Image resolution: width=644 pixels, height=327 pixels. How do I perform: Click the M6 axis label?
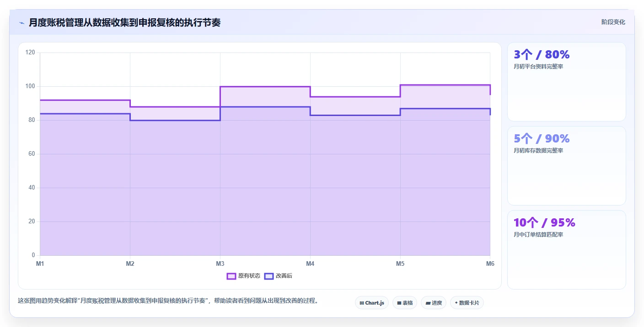tap(490, 264)
